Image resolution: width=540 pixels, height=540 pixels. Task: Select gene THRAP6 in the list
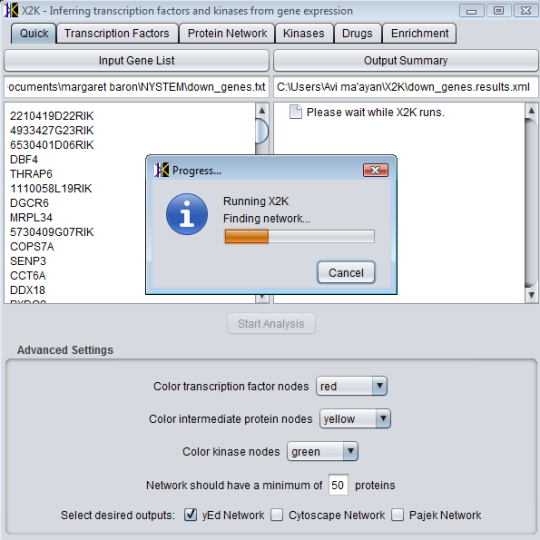coord(31,174)
